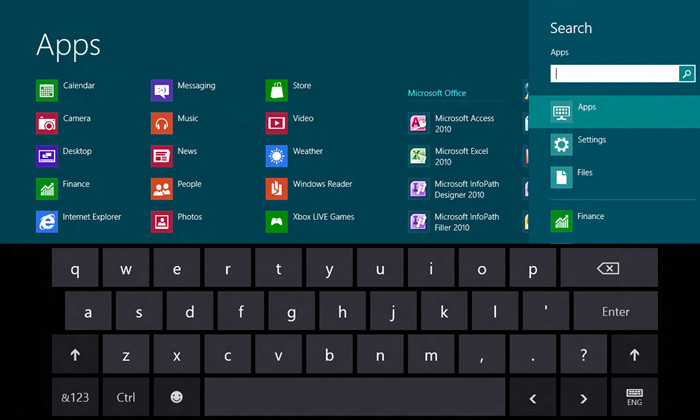Open the Music headphones icon

pyautogui.click(x=162, y=123)
